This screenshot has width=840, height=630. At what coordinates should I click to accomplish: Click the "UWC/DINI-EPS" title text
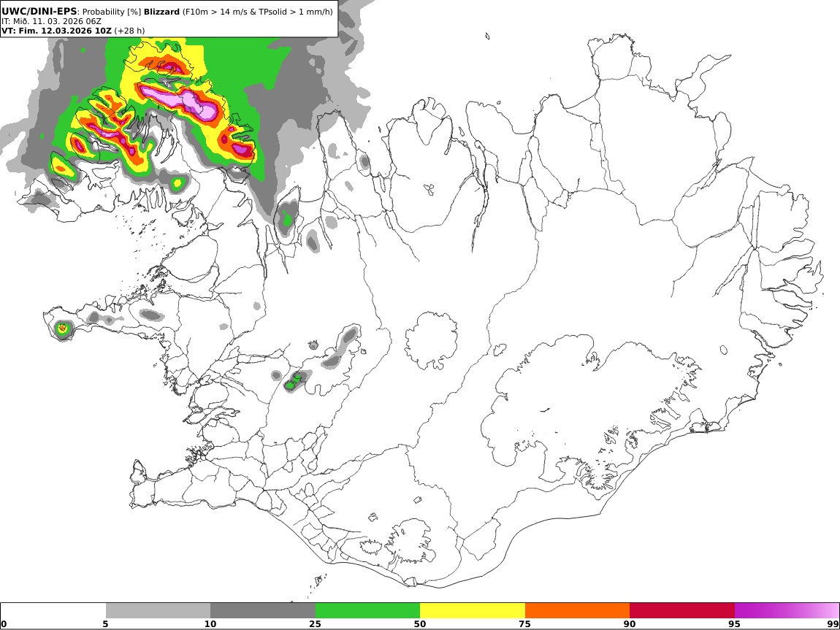[39, 12]
